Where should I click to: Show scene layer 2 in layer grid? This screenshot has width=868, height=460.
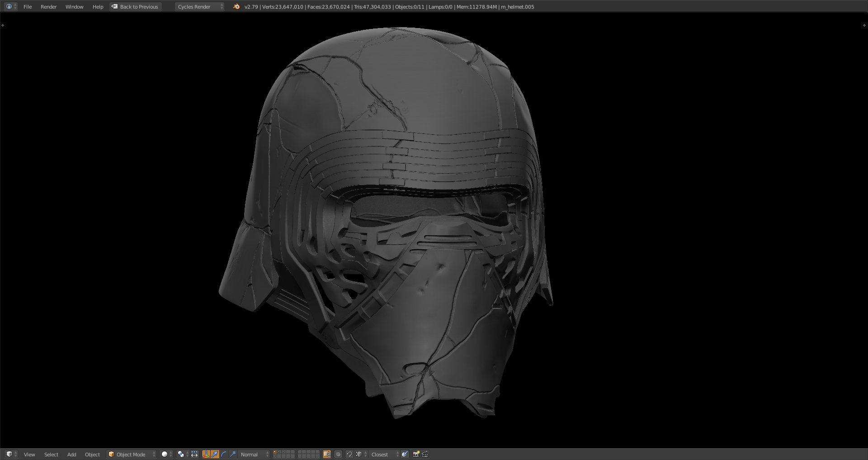pos(279,452)
